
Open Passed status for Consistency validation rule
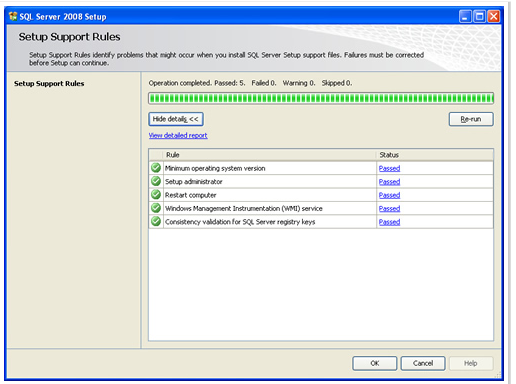tap(389, 222)
